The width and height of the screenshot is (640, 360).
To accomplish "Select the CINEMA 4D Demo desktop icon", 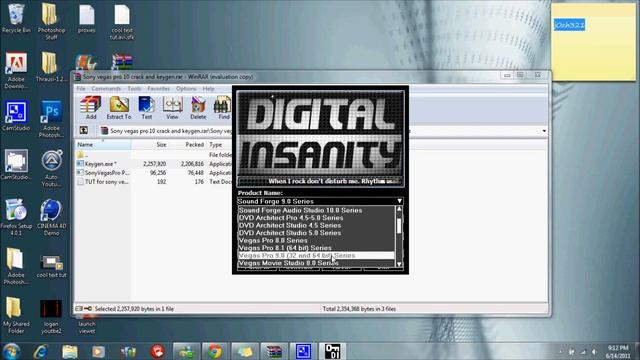I will tap(51, 218).
